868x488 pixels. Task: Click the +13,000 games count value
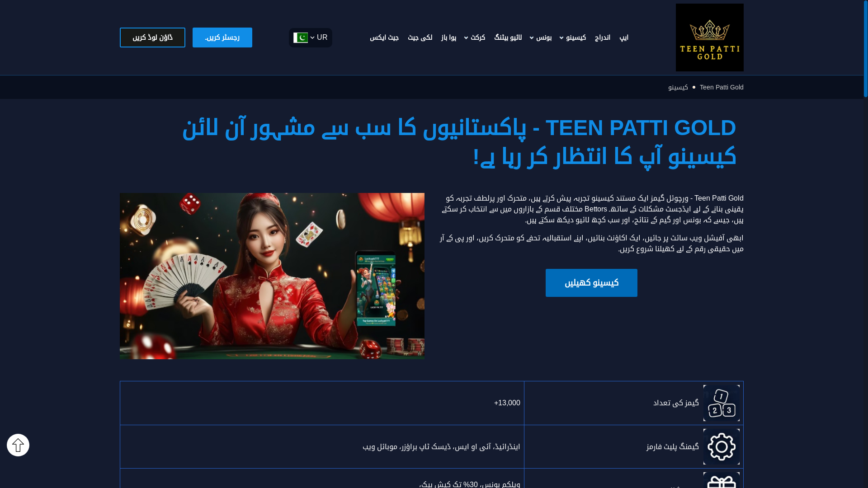[507, 403]
